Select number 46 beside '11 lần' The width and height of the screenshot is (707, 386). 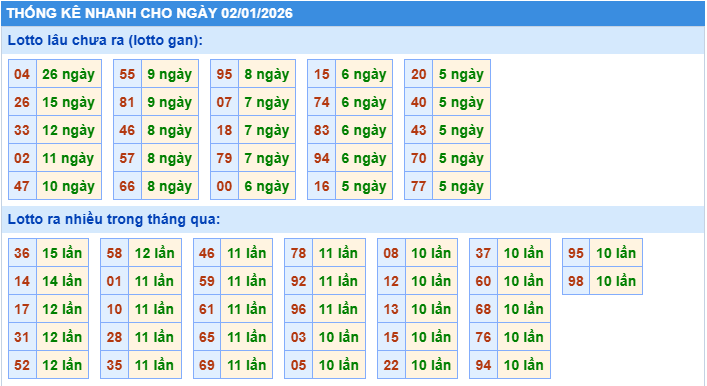pos(207,253)
